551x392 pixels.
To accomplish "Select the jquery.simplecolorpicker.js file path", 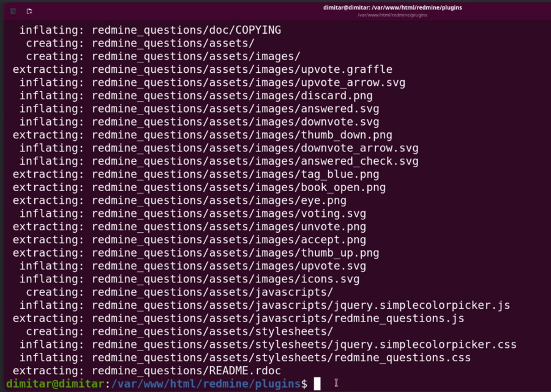I will tap(301, 305).
